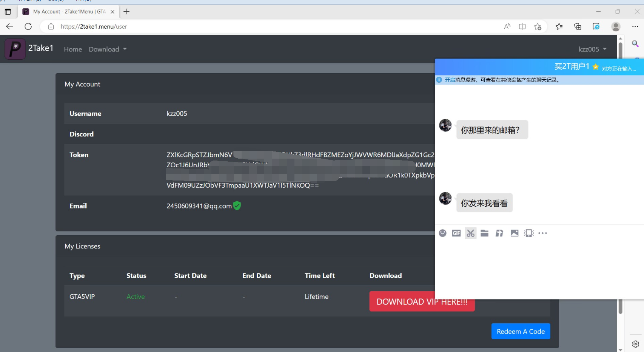Open more chat tools ellipsis
Viewport: 644px width, 352px height.
click(x=543, y=233)
